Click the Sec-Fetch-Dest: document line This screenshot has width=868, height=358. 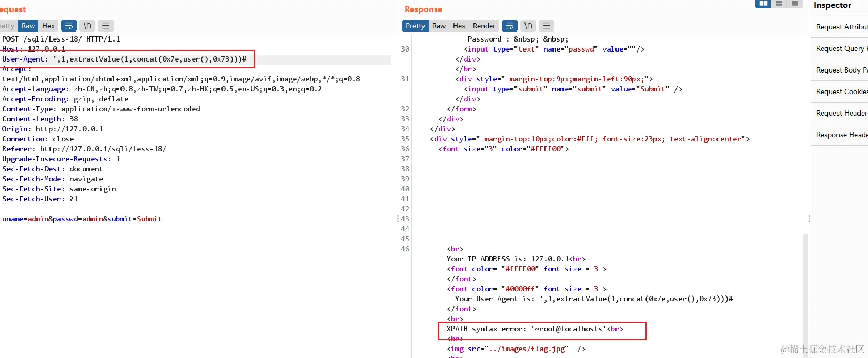click(53, 169)
